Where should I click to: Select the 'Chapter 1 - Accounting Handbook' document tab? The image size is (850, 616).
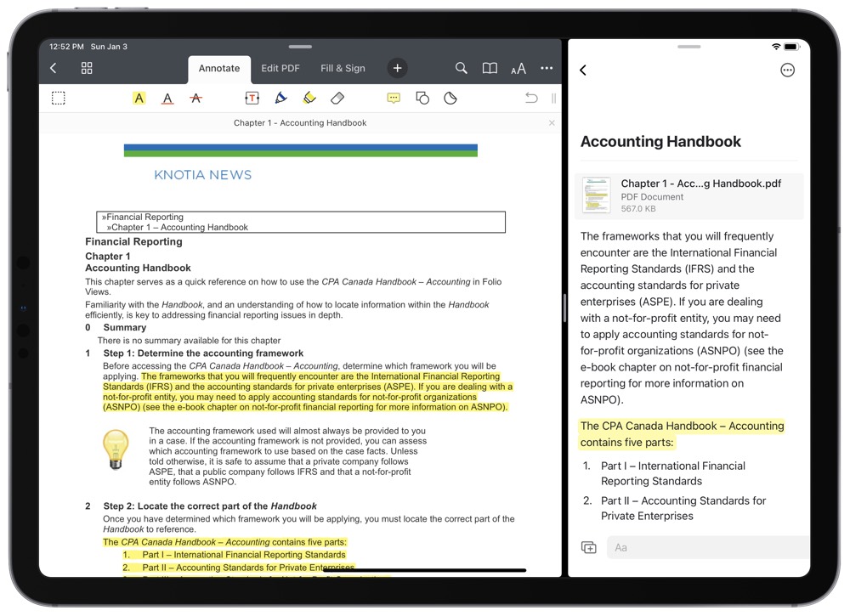click(300, 123)
